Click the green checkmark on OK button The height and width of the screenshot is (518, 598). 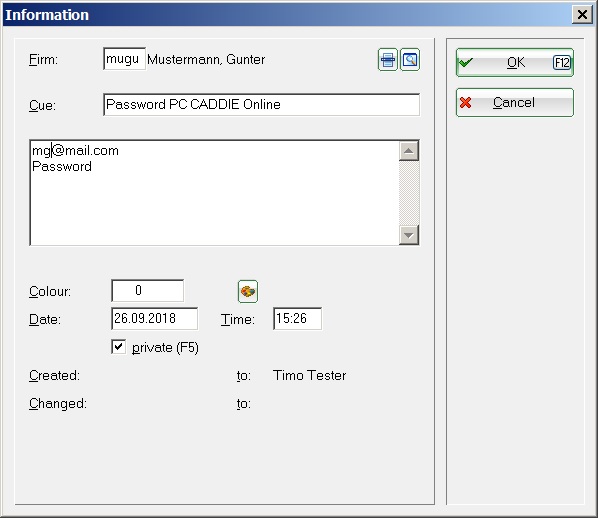[x=466, y=62]
